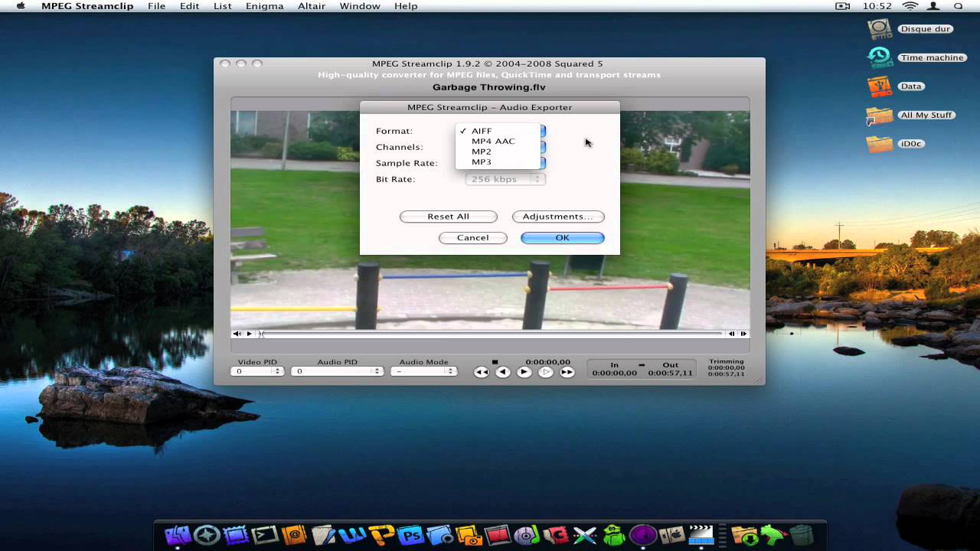Viewport: 980px width, 551px height.
Task: Launch Safari compass icon in dock
Action: (x=207, y=535)
